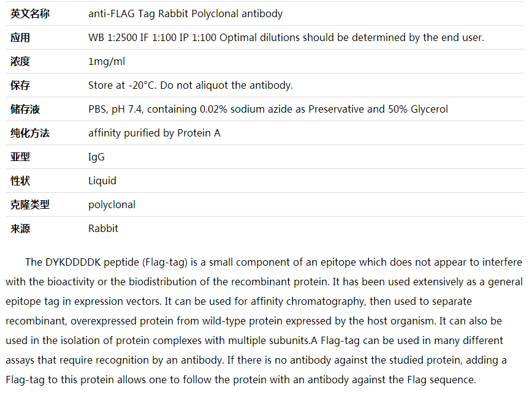This screenshot has height=393, width=532.
Task: Click the Liquid form value
Action: [x=102, y=181]
